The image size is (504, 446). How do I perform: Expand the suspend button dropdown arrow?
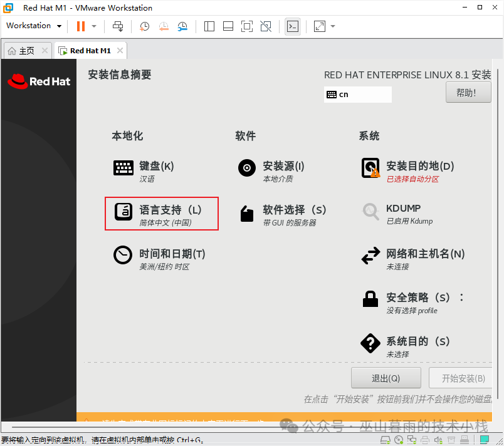tap(95, 26)
